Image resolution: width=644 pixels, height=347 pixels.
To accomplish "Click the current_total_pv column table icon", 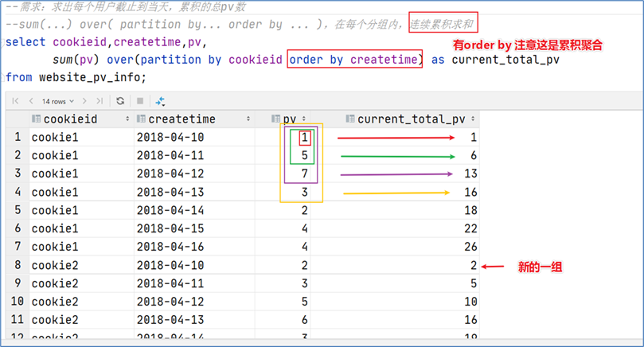I will [350, 119].
